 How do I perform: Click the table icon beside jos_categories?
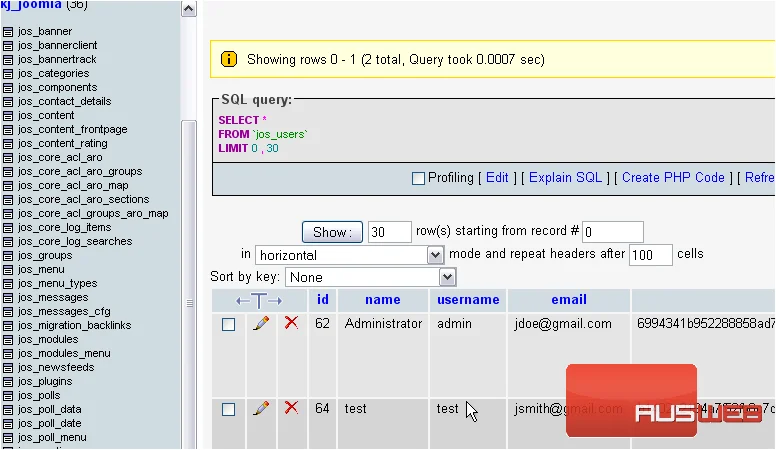coord(8,74)
